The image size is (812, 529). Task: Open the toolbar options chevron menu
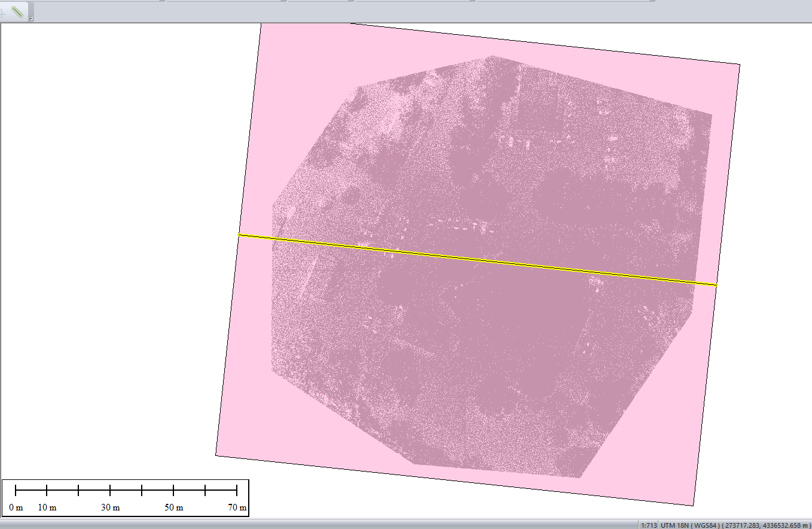[31, 18]
